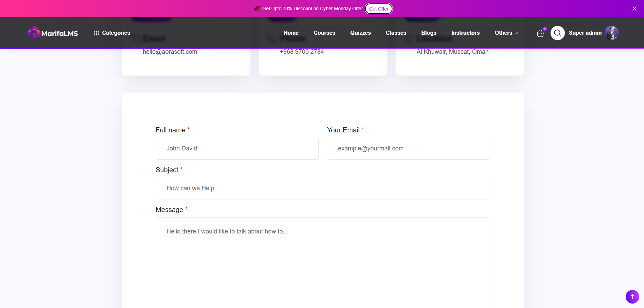This screenshot has height=308, width=644.
Task: Expand the Others dropdown menu
Action: pos(506,33)
